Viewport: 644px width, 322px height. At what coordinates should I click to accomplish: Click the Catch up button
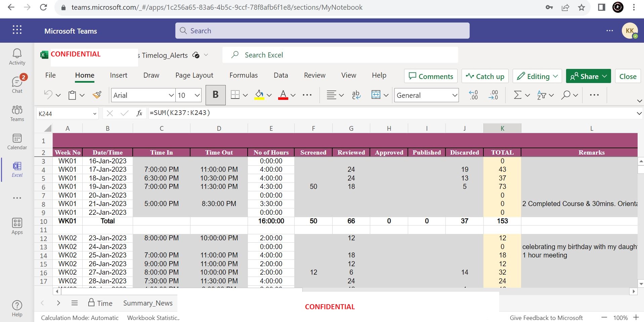(485, 76)
